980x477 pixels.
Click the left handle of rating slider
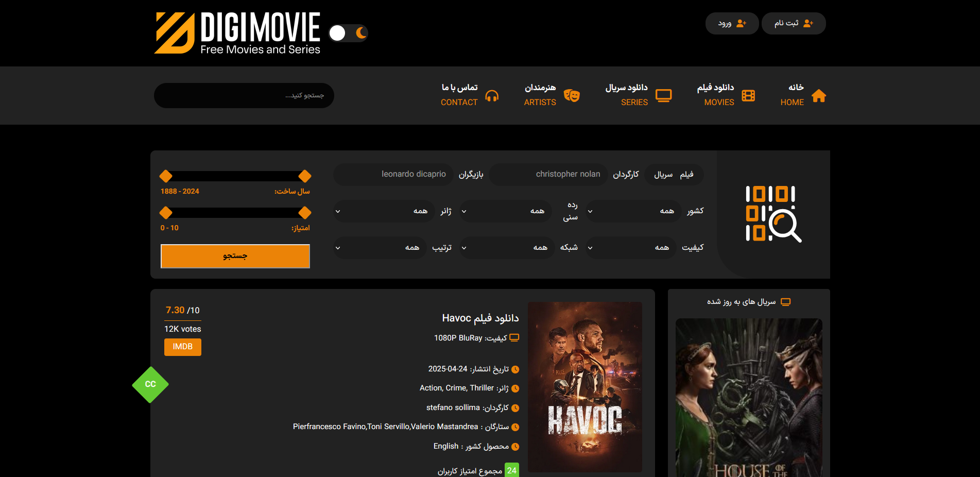pos(166,213)
